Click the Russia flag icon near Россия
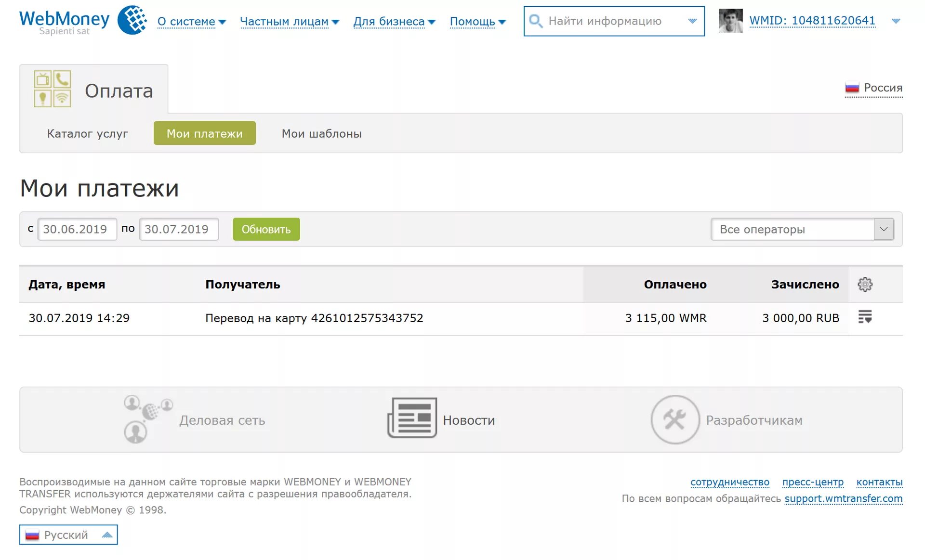925x560 pixels. click(852, 88)
